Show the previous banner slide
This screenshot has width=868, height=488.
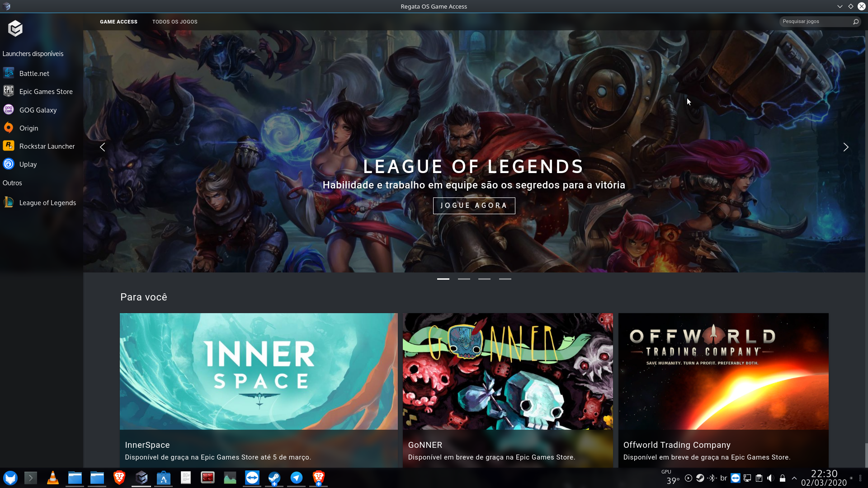(x=103, y=147)
